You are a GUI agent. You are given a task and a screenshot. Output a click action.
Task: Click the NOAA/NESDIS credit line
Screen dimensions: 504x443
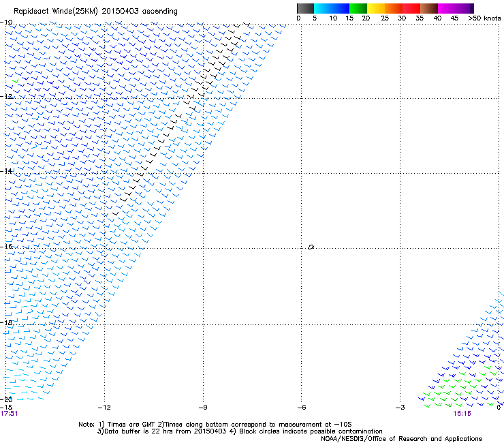coord(401,439)
